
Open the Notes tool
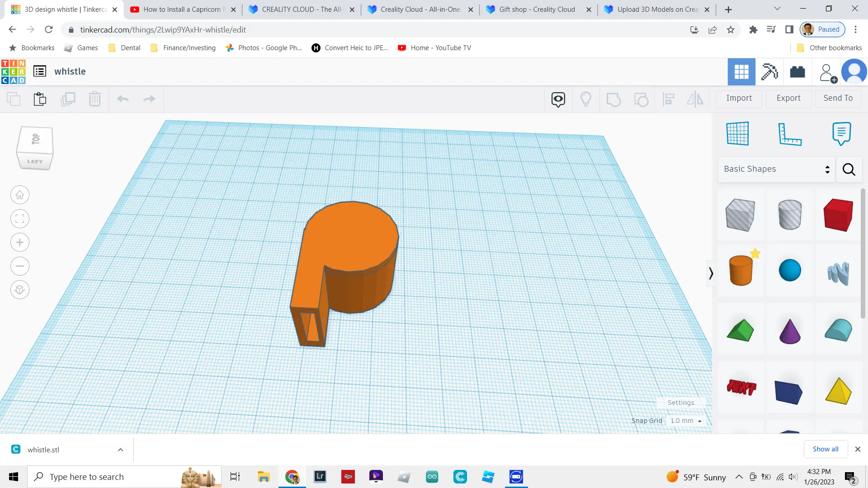(x=841, y=134)
